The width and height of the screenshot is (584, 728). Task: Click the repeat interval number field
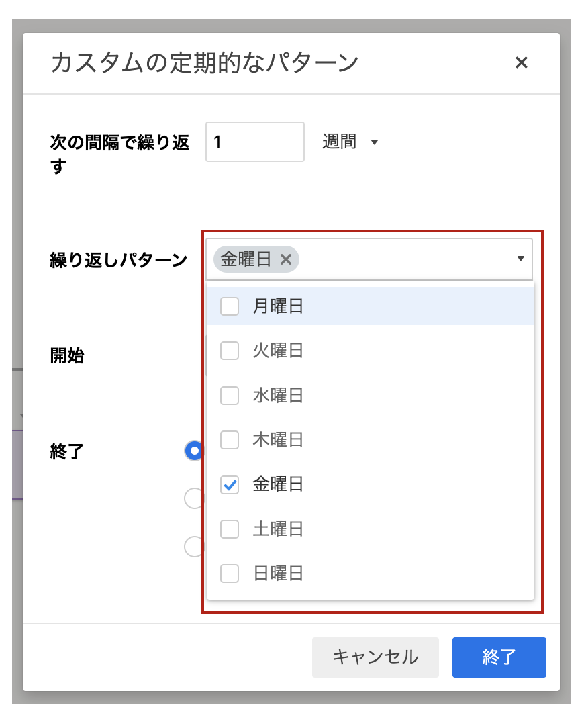(255, 142)
